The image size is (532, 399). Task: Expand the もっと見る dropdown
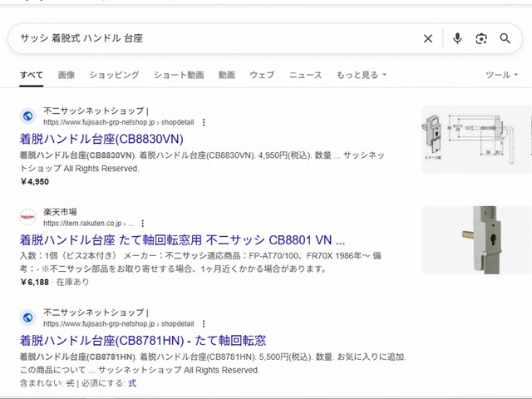(361, 75)
